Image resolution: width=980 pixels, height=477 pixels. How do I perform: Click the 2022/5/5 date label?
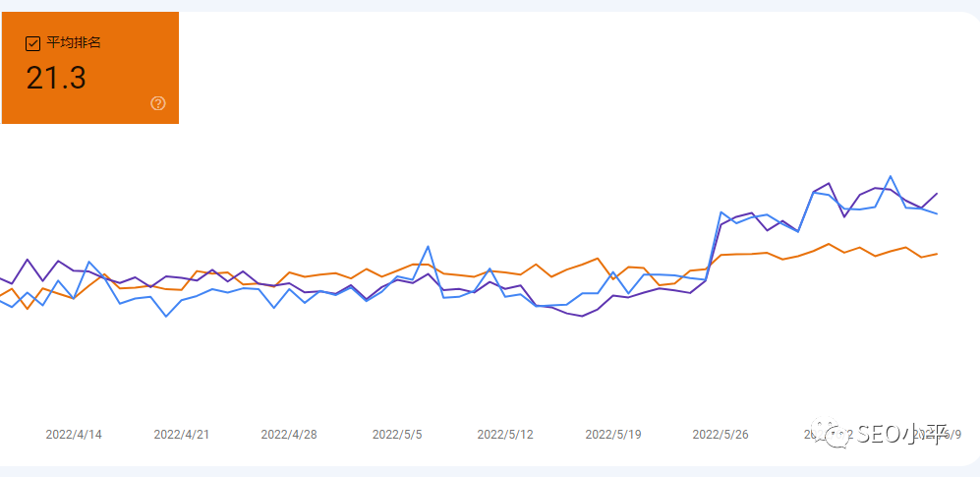(397, 434)
